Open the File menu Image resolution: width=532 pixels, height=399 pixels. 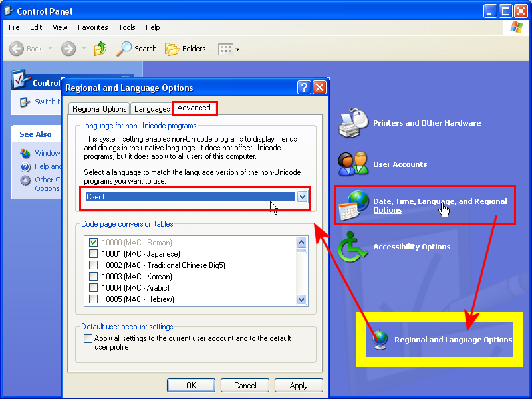pyautogui.click(x=14, y=27)
